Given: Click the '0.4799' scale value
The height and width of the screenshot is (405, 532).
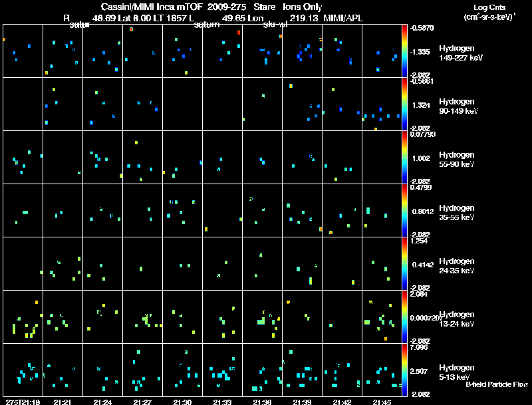Looking at the screenshot, I should pyautogui.click(x=421, y=188).
